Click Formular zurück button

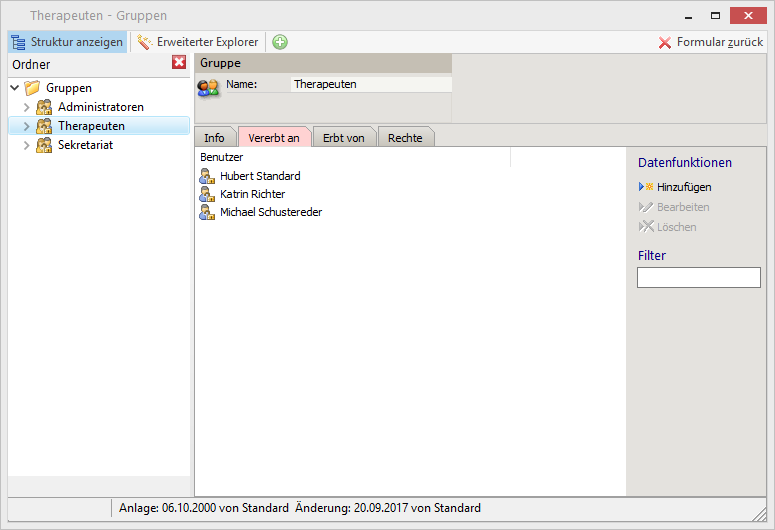point(710,42)
